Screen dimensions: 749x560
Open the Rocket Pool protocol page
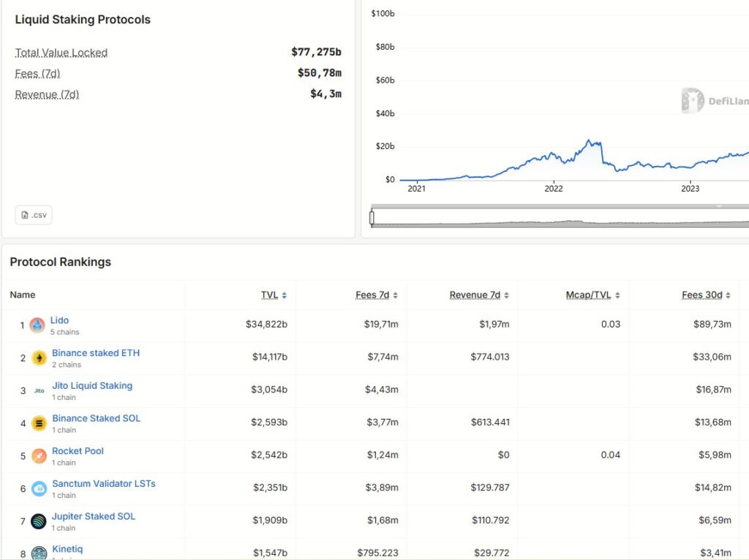(78, 451)
